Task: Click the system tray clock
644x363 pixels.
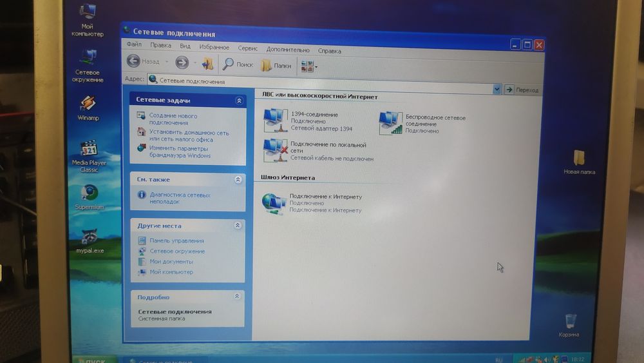Action: tap(577, 359)
